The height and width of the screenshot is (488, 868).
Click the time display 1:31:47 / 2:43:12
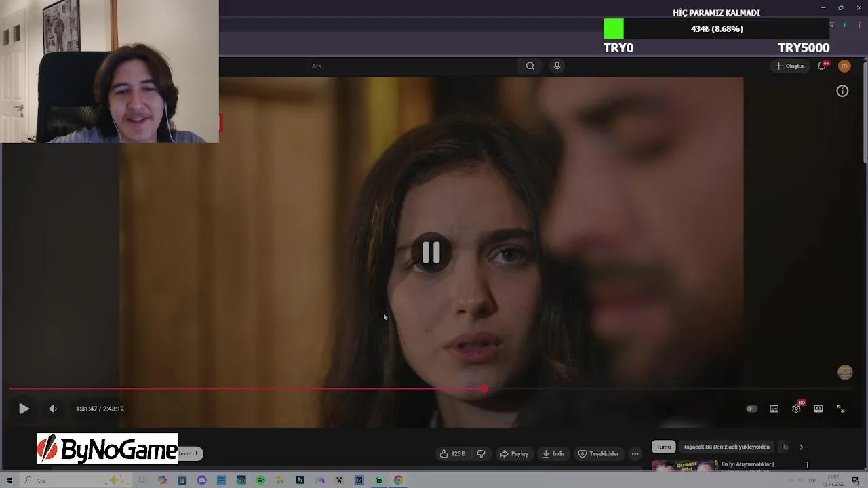coord(100,409)
